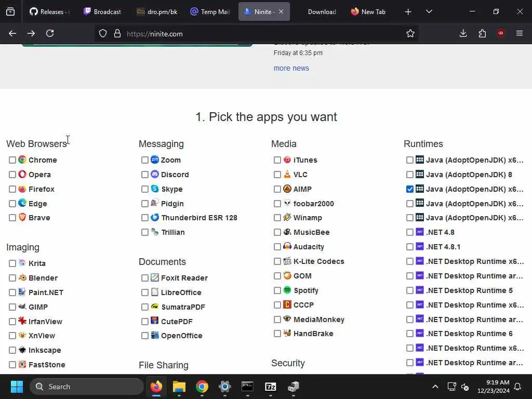This screenshot has width=532, height=399.
Task: Tick the K-Lite Codecs checkbox
Action: click(277, 261)
